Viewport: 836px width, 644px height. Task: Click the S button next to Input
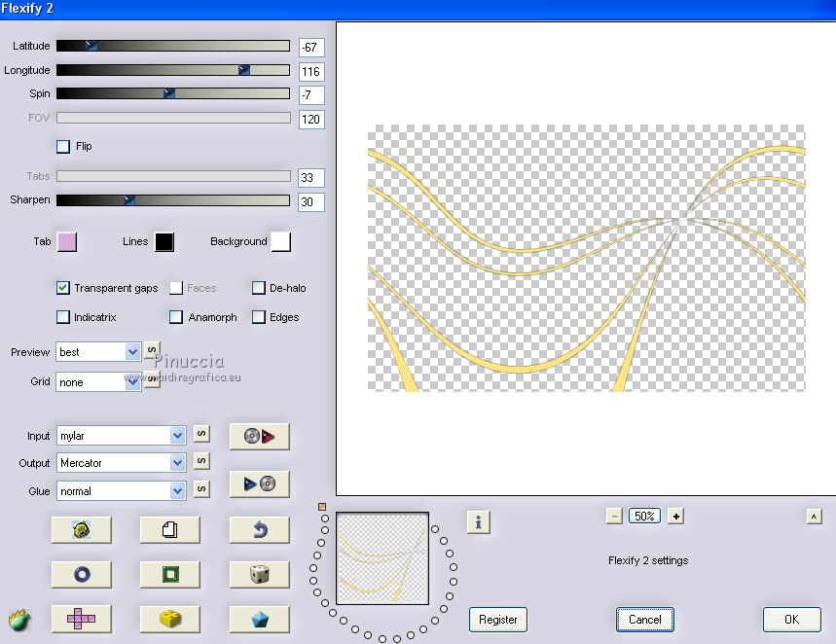[201, 434]
